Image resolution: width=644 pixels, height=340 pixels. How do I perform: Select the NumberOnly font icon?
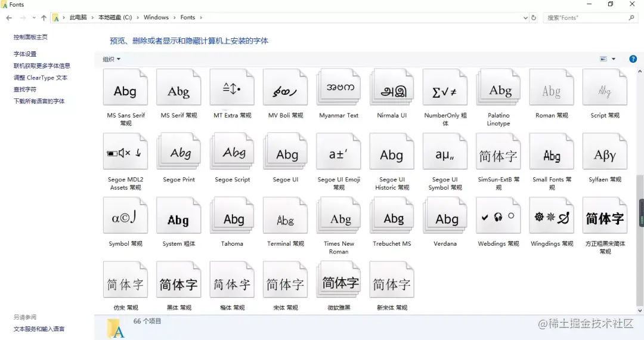pos(445,87)
